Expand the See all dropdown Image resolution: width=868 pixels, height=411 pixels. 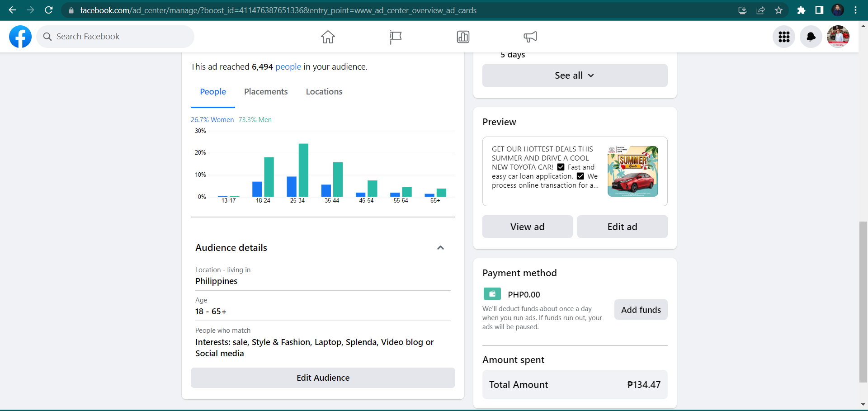click(x=575, y=76)
